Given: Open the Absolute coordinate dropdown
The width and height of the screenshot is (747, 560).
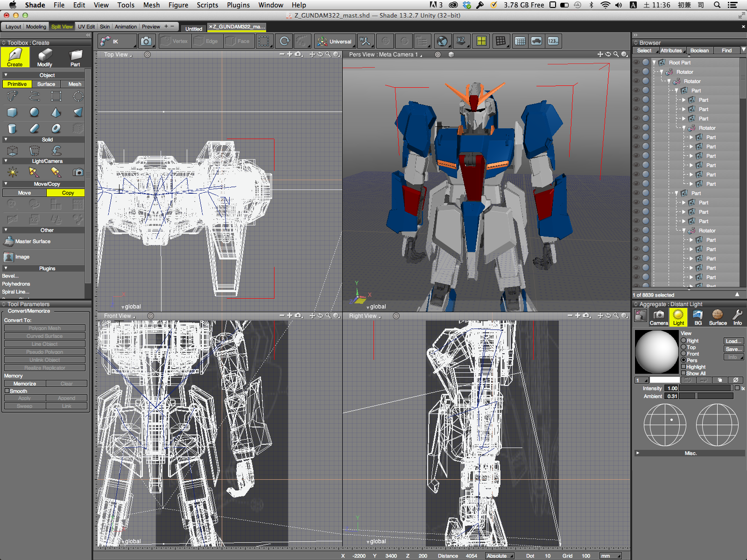Looking at the screenshot, I should [499, 556].
